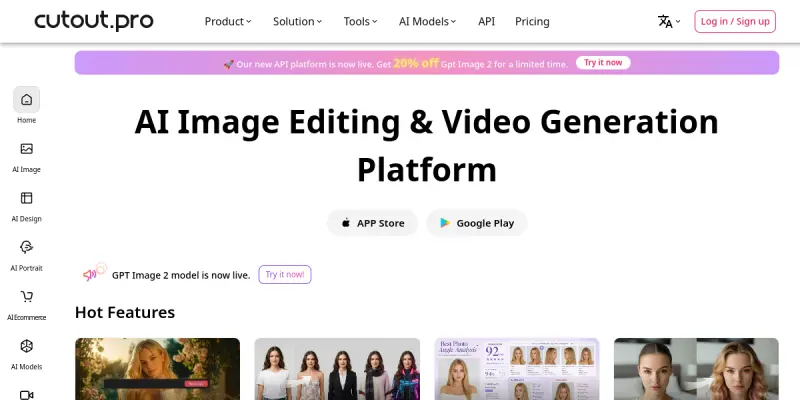Screen dimensions: 800x400
Task: Click the Google Play logo icon
Action: [x=445, y=223]
